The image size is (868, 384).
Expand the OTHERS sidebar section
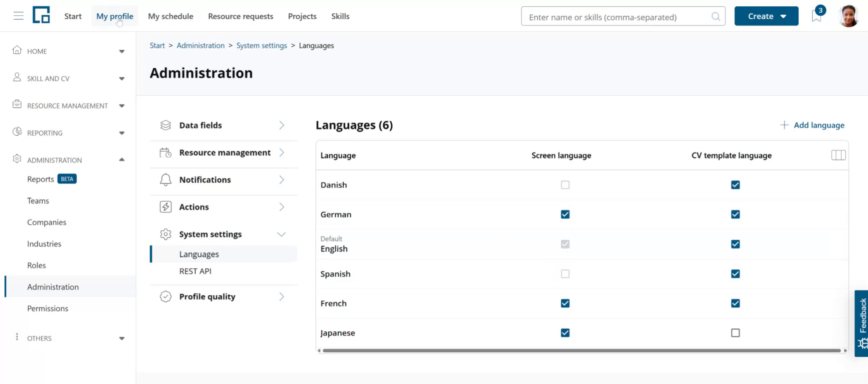(x=122, y=338)
